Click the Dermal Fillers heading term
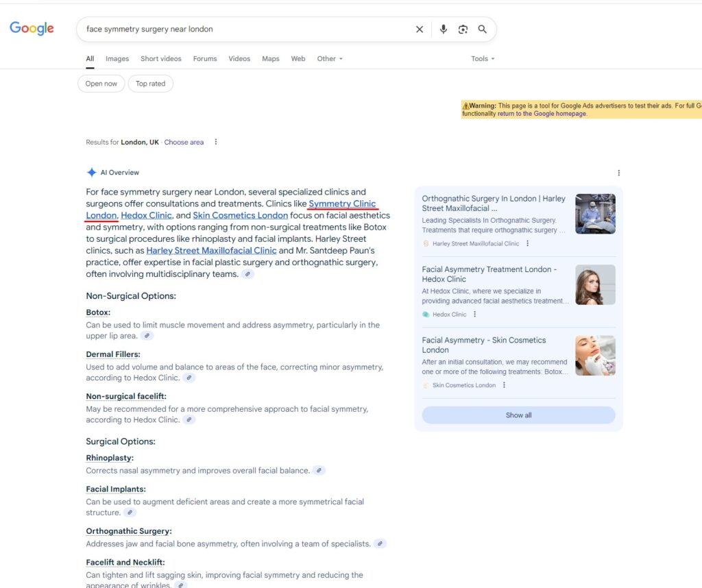Screen dimensions: 702x588 coord(113,354)
